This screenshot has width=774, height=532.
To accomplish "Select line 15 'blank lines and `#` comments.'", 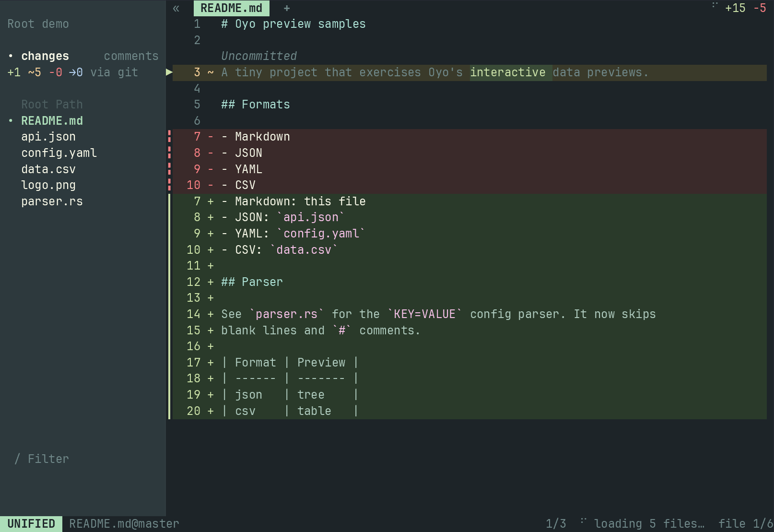I will coord(469,331).
